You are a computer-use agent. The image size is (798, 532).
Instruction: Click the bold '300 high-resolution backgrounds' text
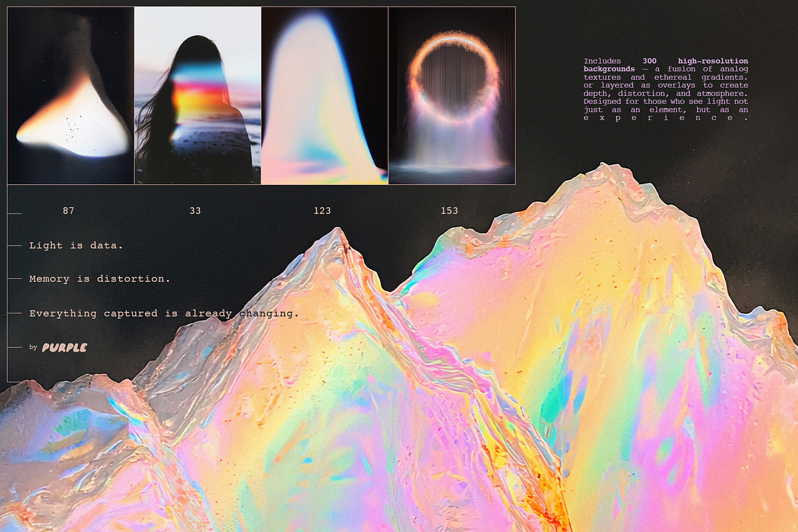coord(665,65)
